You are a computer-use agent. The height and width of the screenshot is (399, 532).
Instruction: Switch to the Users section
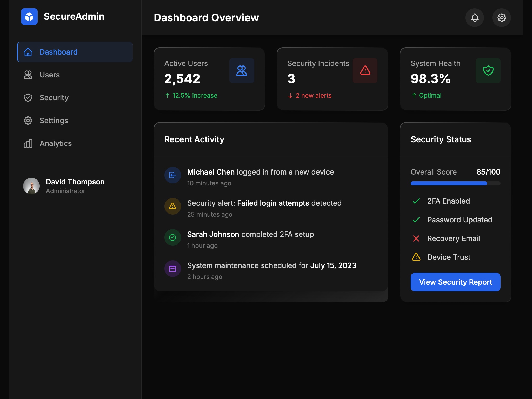tap(49, 75)
